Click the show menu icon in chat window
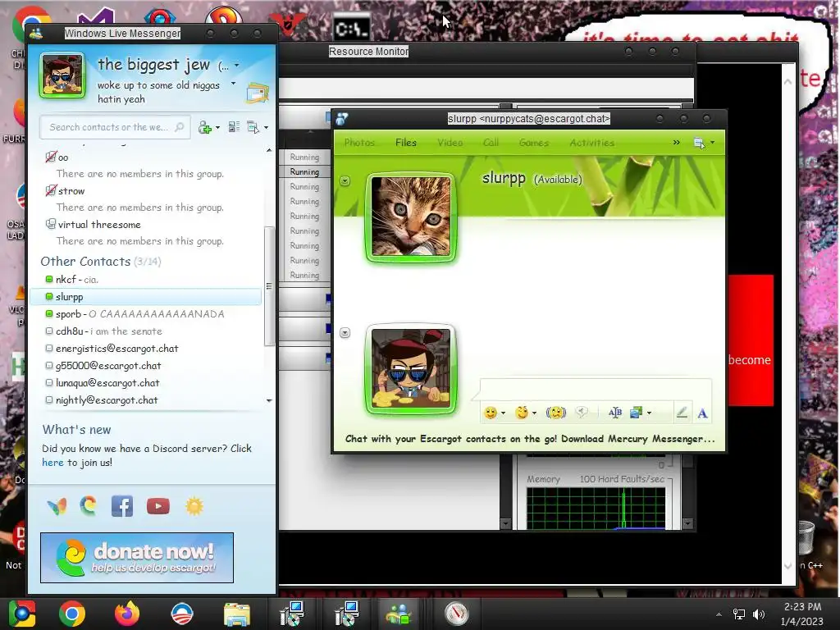 click(x=699, y=143)
